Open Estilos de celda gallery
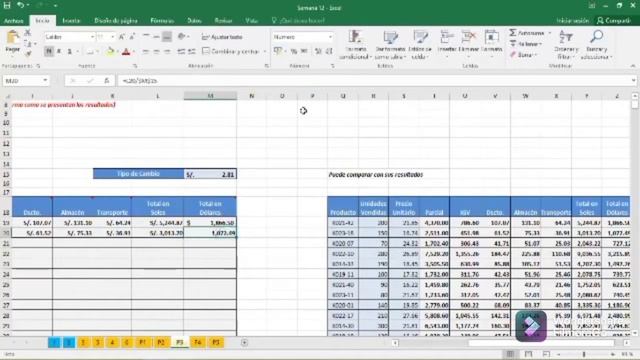This screenshot has height=360, width=640. click(x=420, y=45)
